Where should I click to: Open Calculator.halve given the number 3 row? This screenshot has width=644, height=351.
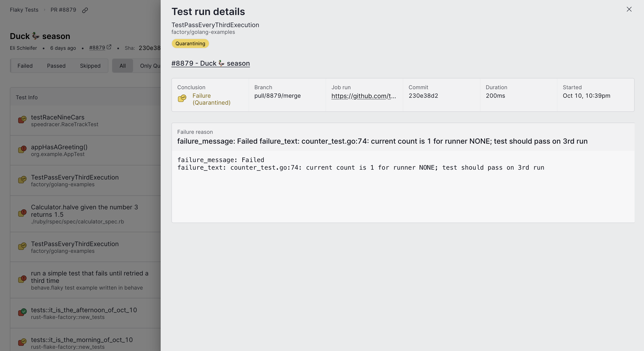[x=85, y=214]
